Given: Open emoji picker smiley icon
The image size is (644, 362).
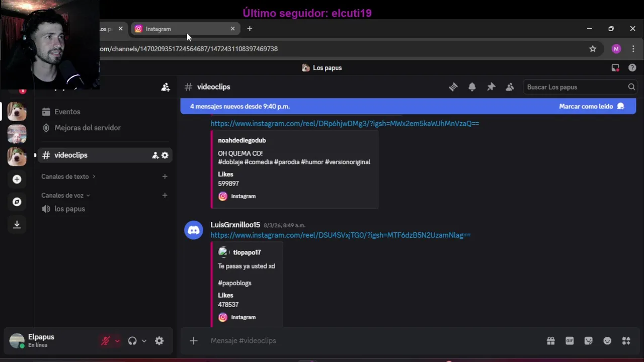Looking at the screenshot, I should 607,341.
